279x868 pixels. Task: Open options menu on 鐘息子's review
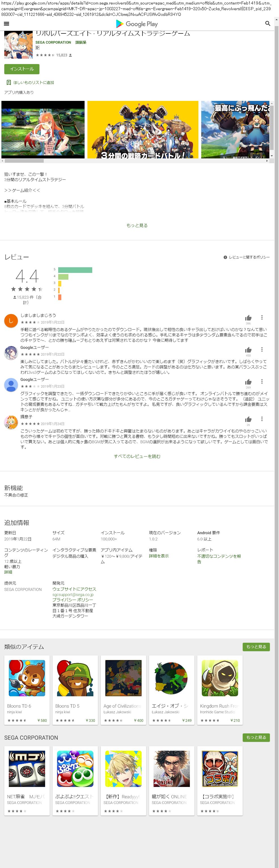(262, 419)
